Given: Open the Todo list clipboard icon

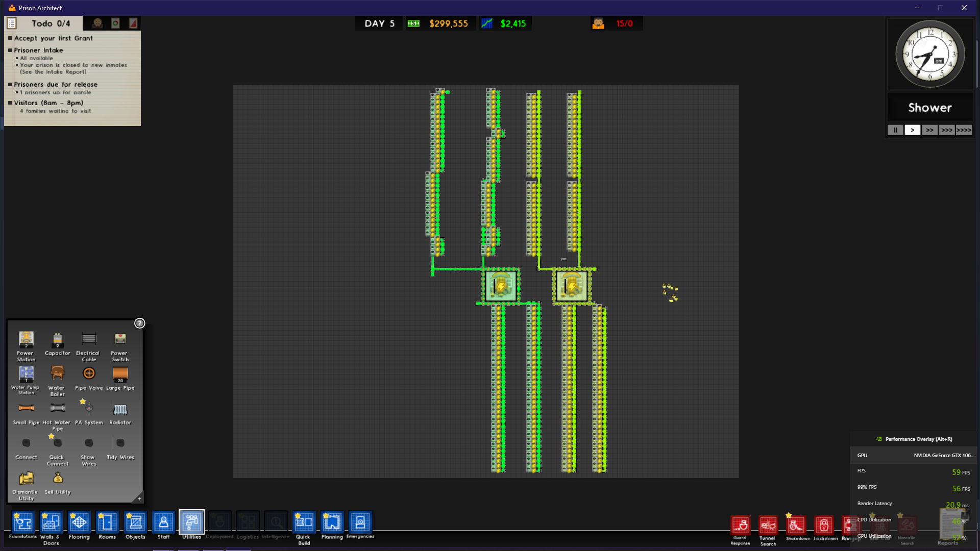Looking at the screenshot, I should coord(12,23).
